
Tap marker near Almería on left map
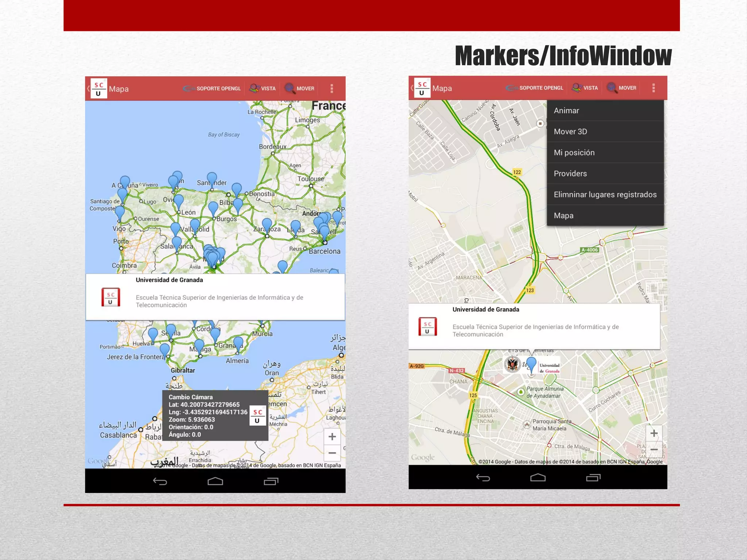tap(238, 344)
